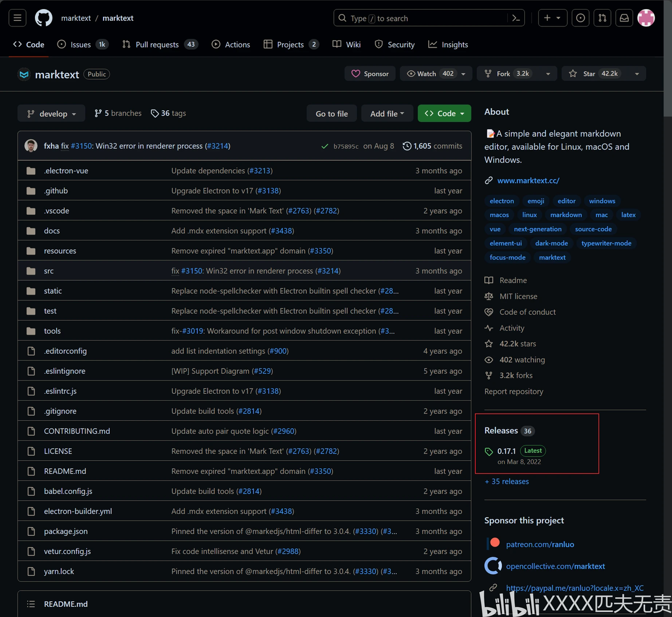672x617 pixels.
Task: Click the GitHub logo icon
Action: click(44, 18)
